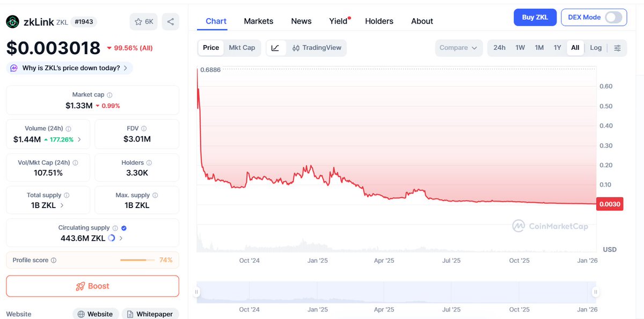
Task: Click Market cap value $1.33M
Action: pyautogui.click(x=79, y=106)
